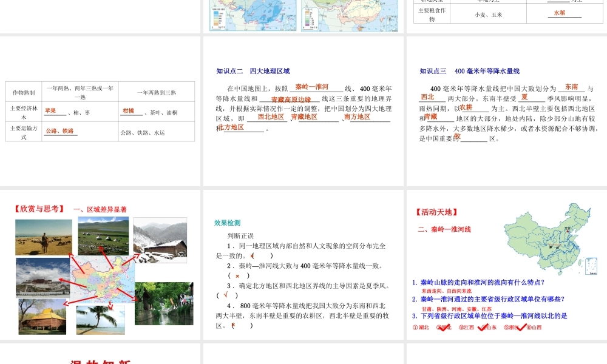The image size is (607, 364).
Task: Click the red answer 秦岭—淮河
Action: 311,87
